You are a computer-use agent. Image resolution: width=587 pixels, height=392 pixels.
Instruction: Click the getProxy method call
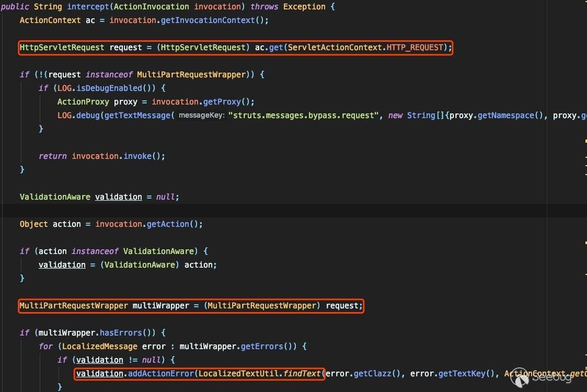pos(222,102)
